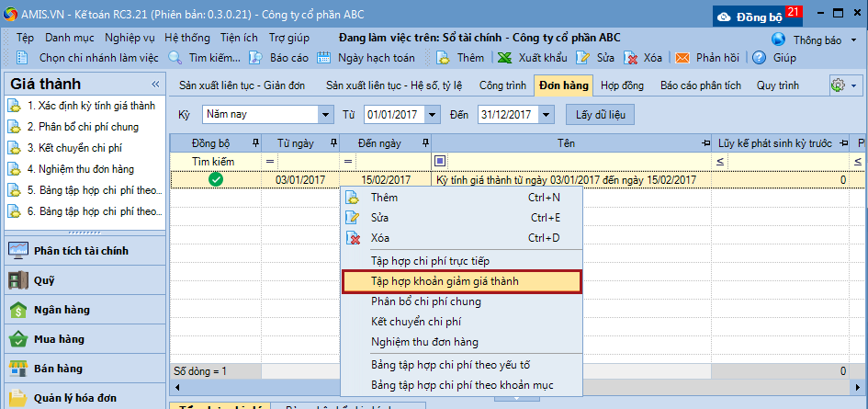The height and width of the screenshot is (409, 868).
Task: Collapse the Giá thành sidebar panel
Action: click(x=155, y=85)
